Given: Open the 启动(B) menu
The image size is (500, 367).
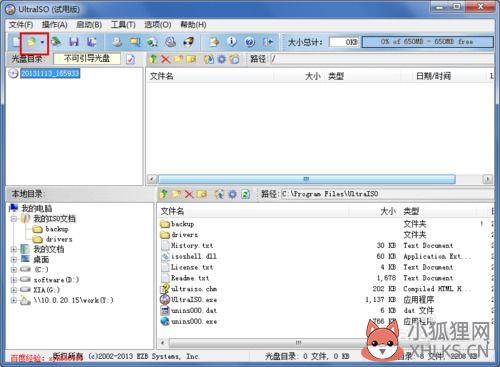Looking at the screenshot, I should (x=89, y=25).
